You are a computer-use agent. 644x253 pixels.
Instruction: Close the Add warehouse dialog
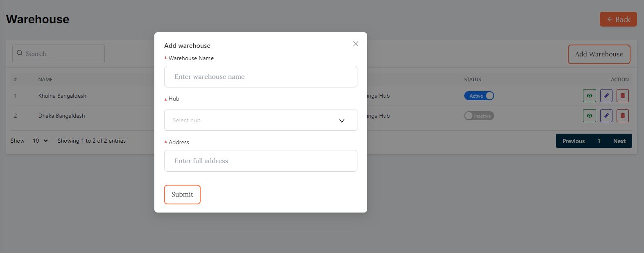[x=355, y=44]
